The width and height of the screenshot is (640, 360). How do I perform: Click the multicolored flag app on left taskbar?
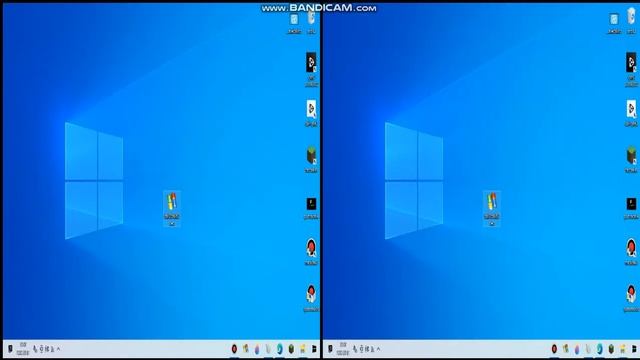[x=245, y=349]
